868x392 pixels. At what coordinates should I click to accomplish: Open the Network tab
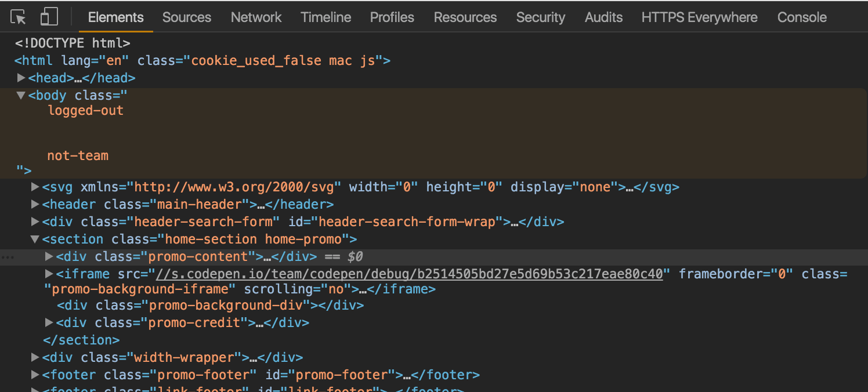pos(256,17)
